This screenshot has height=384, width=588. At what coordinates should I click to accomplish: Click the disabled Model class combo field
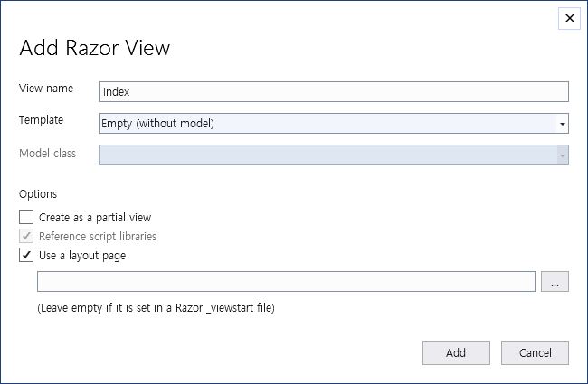326,155
